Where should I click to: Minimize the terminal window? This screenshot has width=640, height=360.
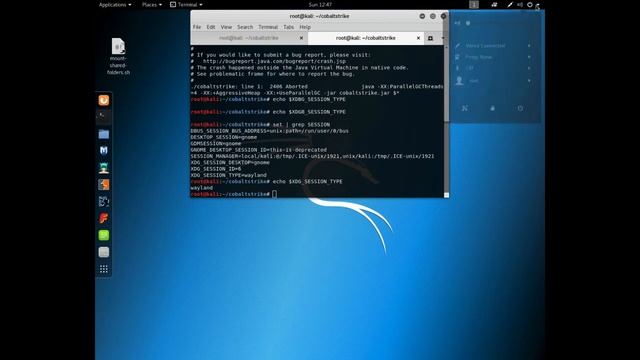pos(422,16)
